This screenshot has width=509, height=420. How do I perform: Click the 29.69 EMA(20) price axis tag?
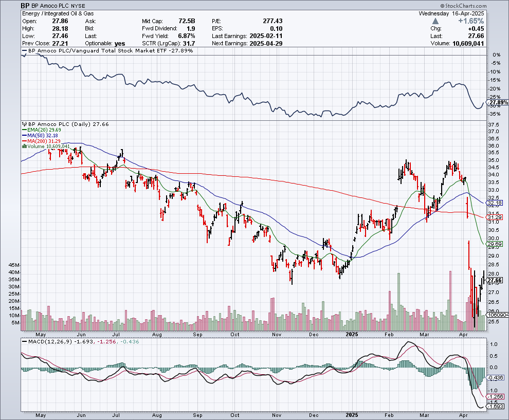(495, 244)
